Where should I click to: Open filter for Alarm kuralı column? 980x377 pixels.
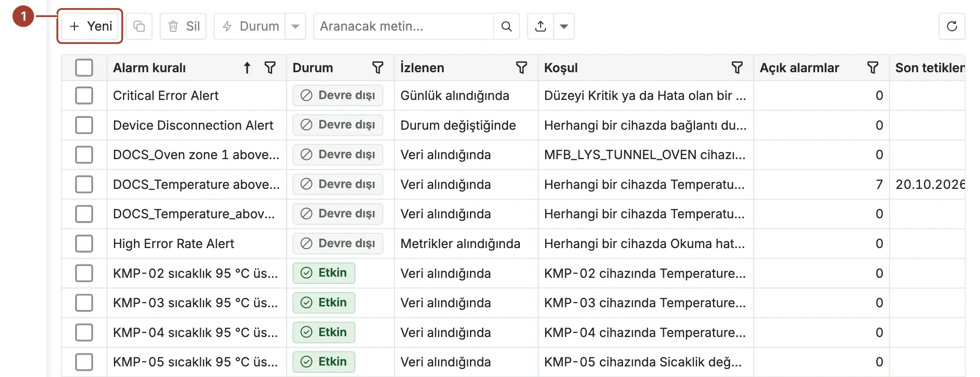(270, 68)
